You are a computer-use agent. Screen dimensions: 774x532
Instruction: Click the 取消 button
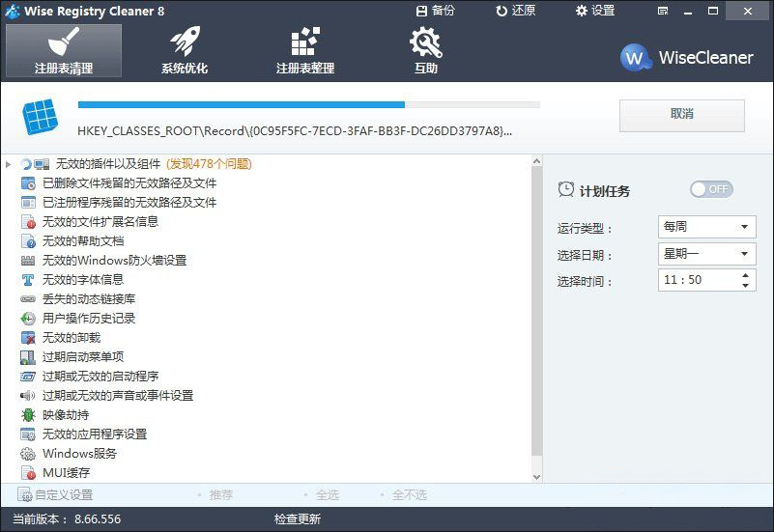pyautogui.click(x=681, y=115)
